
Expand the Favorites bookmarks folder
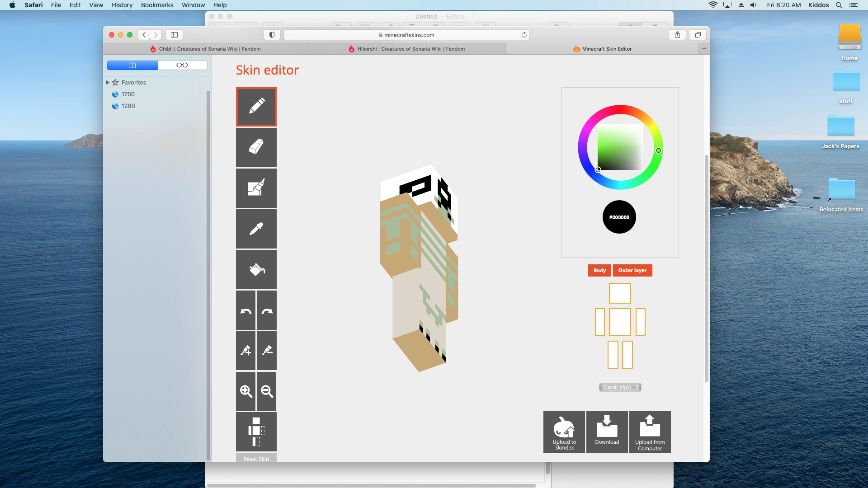tap(108, 82)
